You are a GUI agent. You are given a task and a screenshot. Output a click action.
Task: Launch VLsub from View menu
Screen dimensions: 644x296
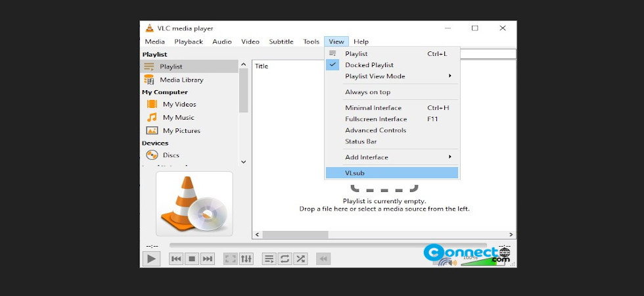(x=392, y=172)
